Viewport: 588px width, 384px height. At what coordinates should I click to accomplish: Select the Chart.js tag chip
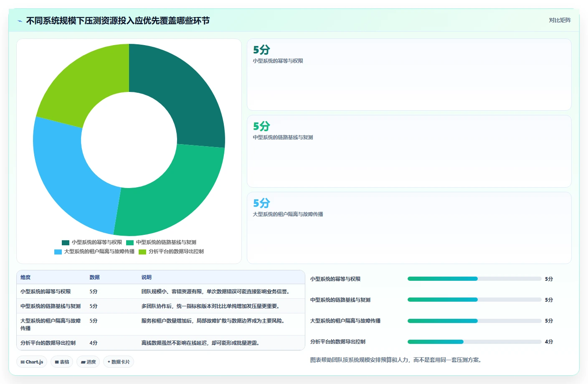click(32, 362)
